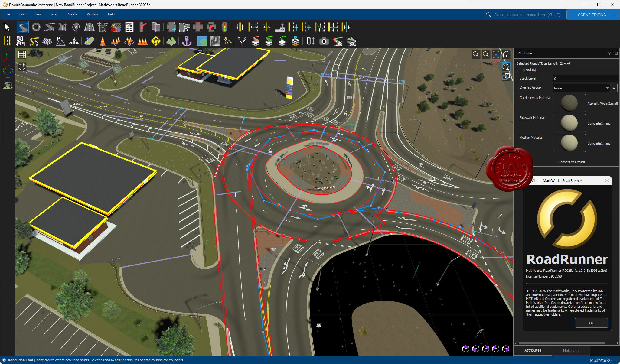Activate the Road Plan tool icon
Viewport: 620px width, 364px height.
click(23, 27)
